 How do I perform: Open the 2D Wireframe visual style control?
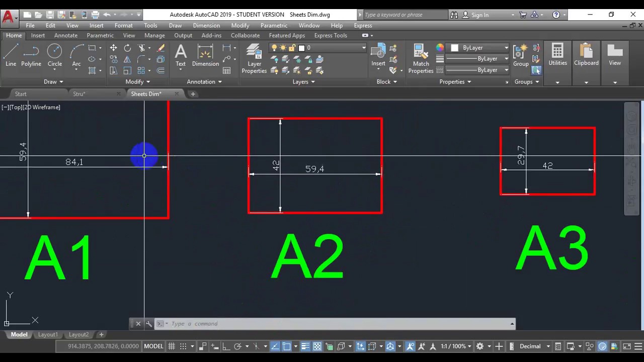pos(41,107)
